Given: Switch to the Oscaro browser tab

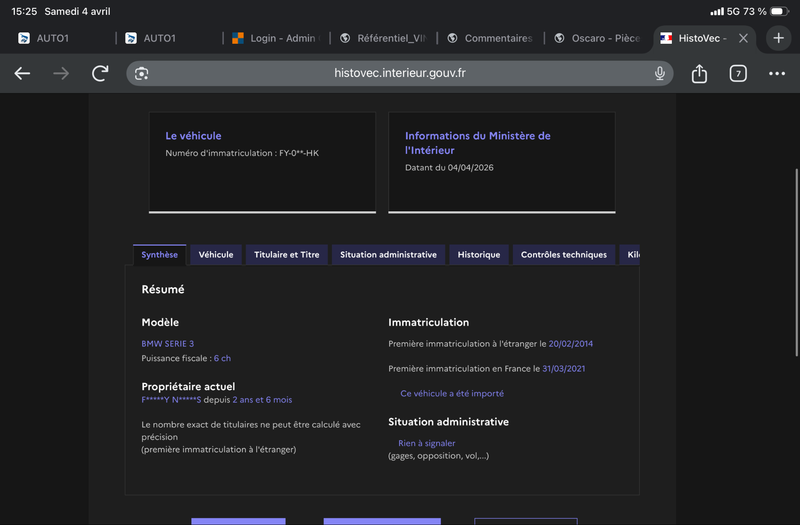Looking at the screenshot, I should tap(596, 38).
